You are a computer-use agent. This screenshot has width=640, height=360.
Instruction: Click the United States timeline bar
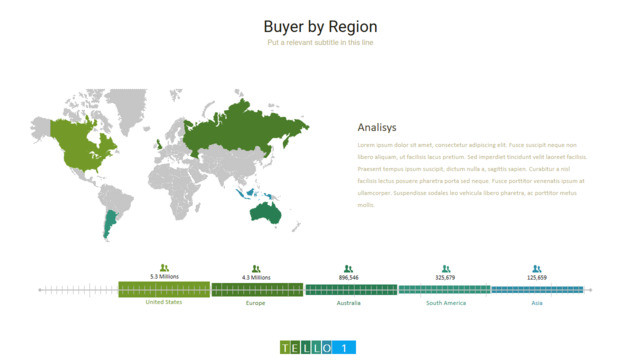(x=164, y=289)
